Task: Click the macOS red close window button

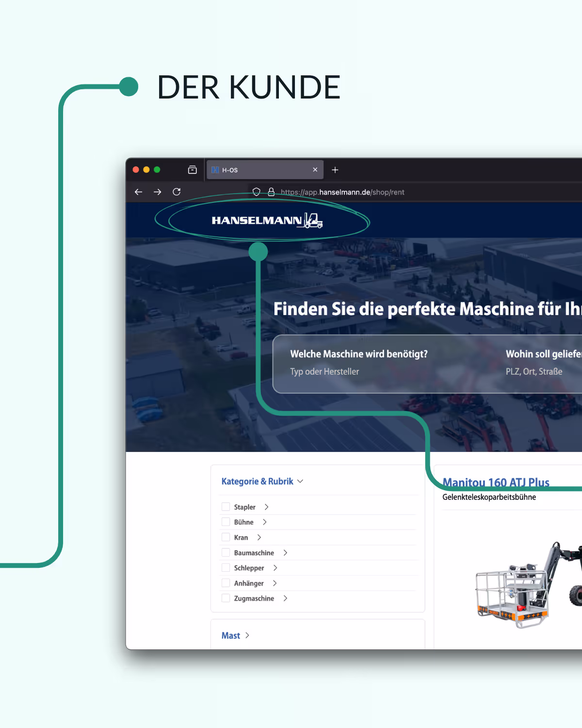Action: [136, 169]
